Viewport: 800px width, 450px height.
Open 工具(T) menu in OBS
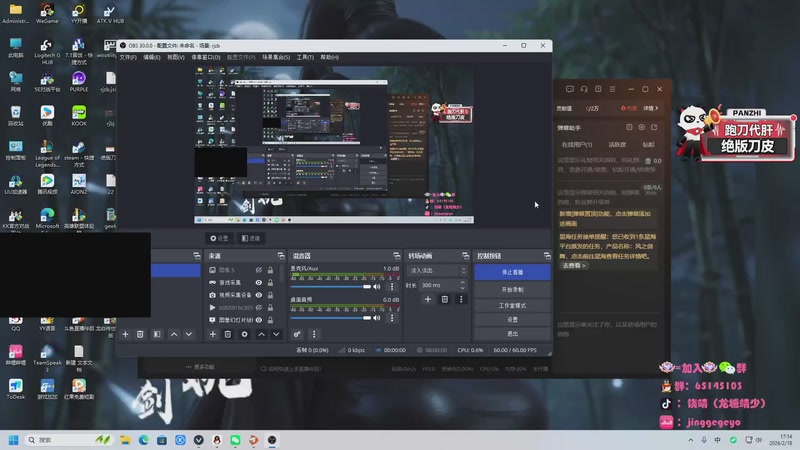coord(305,57)
